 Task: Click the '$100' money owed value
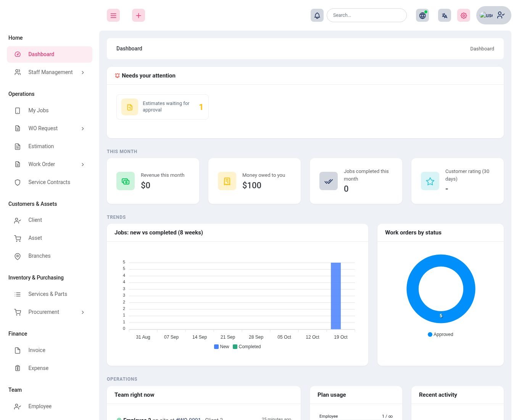[x=252, y=185]
